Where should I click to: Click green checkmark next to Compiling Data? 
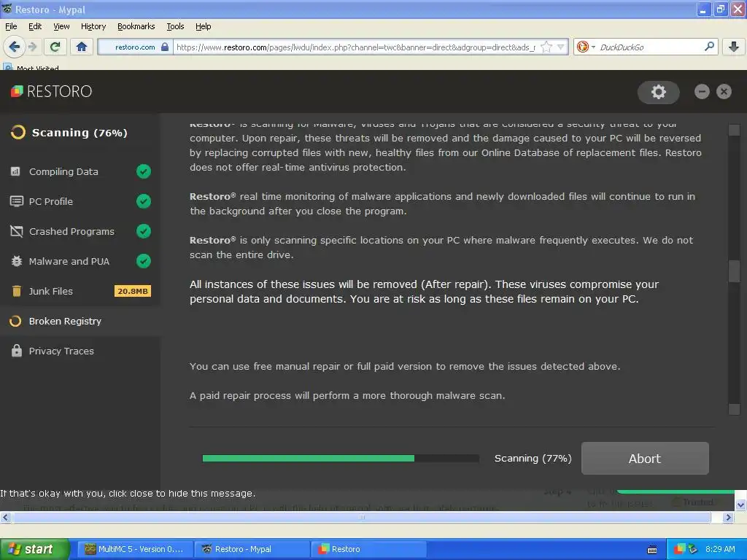pos(144,171)
